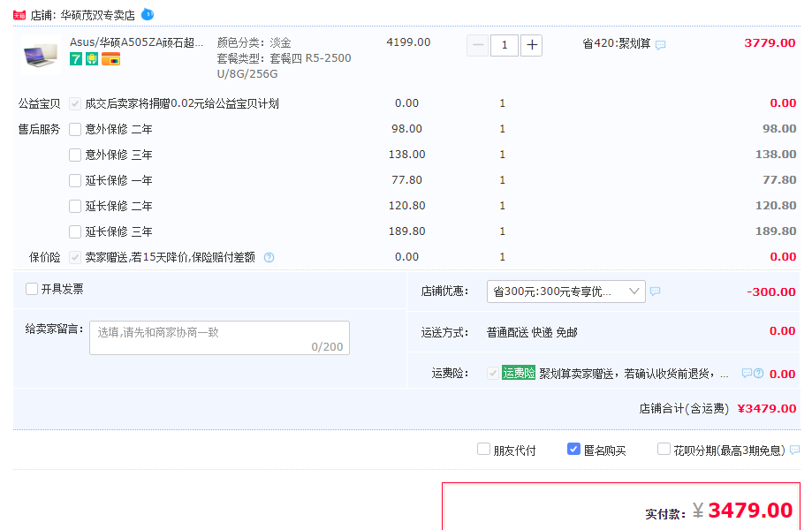The image size is (812, 530).
Task: Click the 售后服务 label
Action: coord(40,129)
